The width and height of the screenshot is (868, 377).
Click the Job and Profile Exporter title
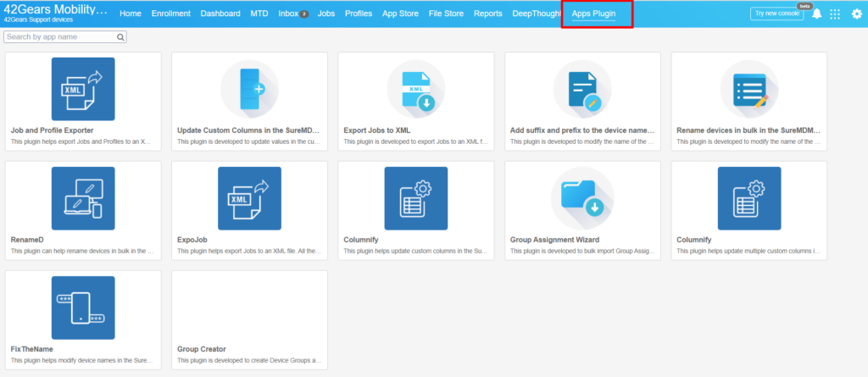52,130
